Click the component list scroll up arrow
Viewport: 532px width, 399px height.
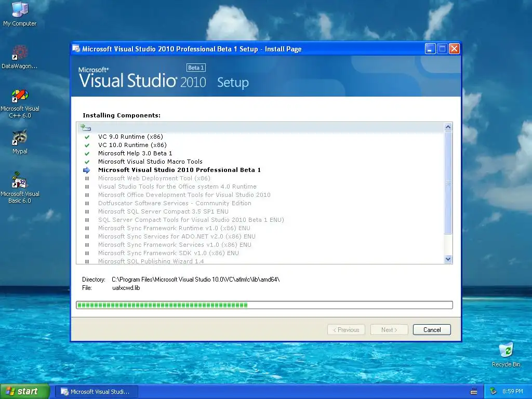click(x=448, y=127)
